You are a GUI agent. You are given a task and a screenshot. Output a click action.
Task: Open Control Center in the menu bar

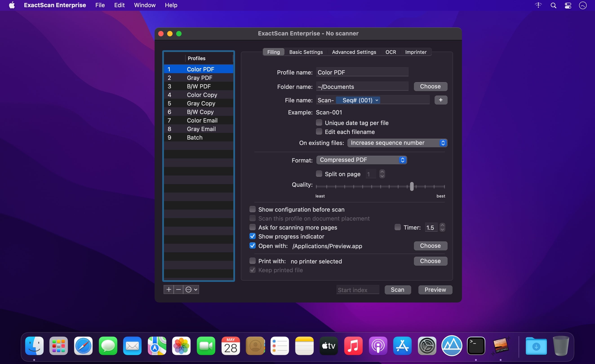point(568,5)
